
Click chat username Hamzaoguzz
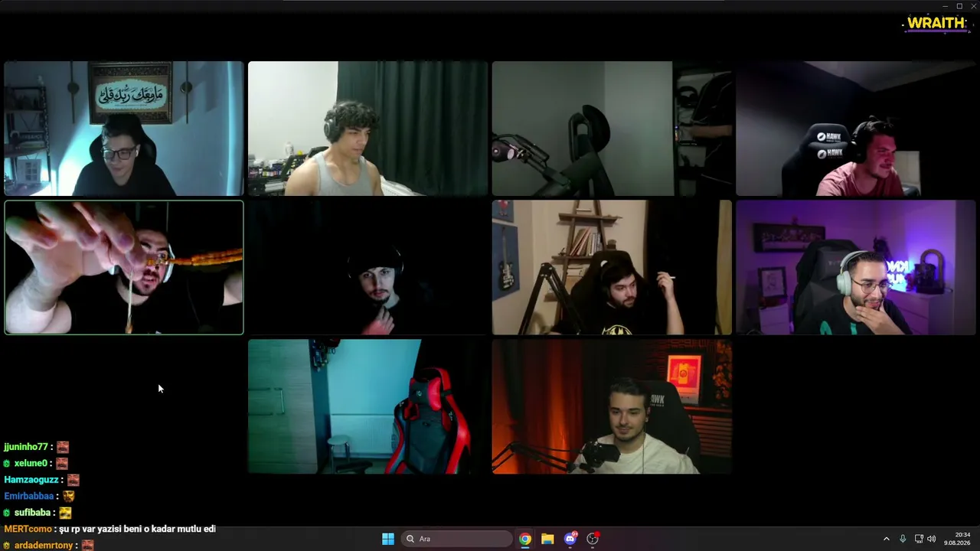point(31,480)
